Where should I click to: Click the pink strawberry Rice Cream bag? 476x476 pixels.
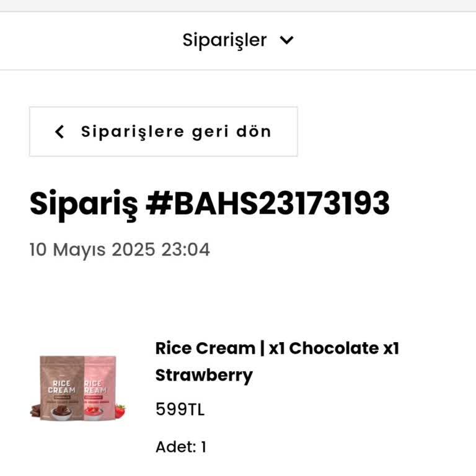(100, 388)
